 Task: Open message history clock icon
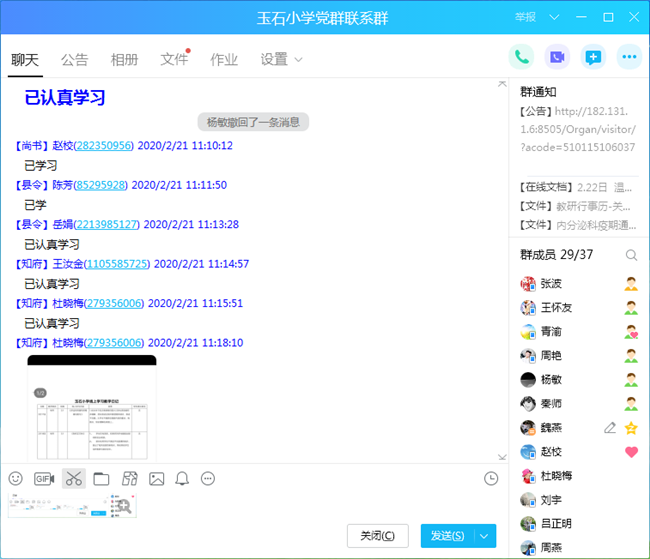click(x=491, y=479)
